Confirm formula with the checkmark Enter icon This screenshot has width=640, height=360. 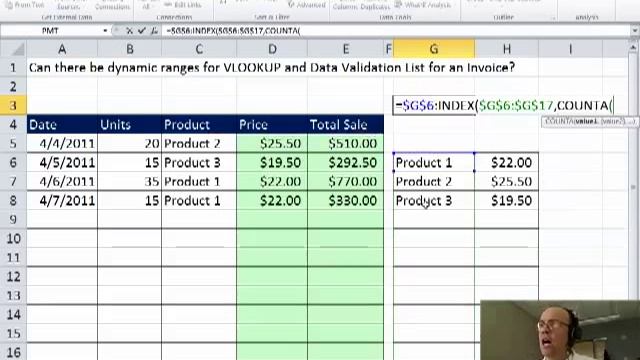(x=141, y=31)
